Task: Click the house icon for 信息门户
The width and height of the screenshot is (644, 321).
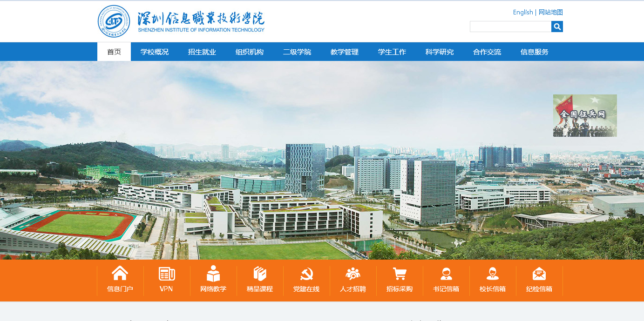Action: [120, 274]
